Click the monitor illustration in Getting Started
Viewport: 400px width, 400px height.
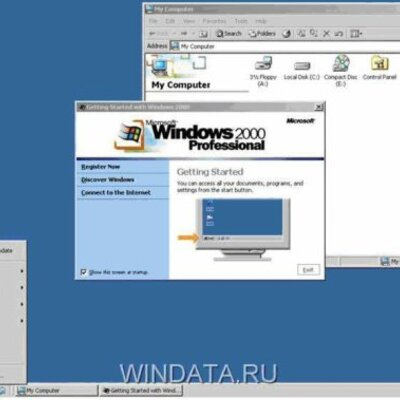[243, 230]
